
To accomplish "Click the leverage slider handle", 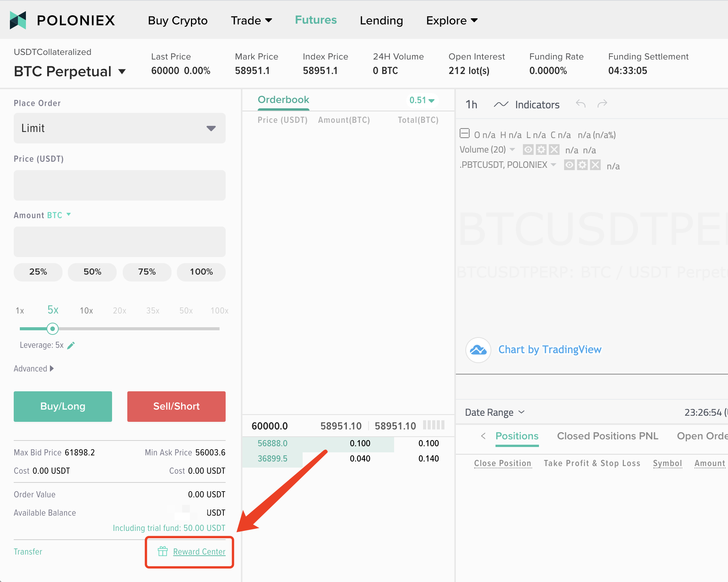I will click(x=53, y=328).
